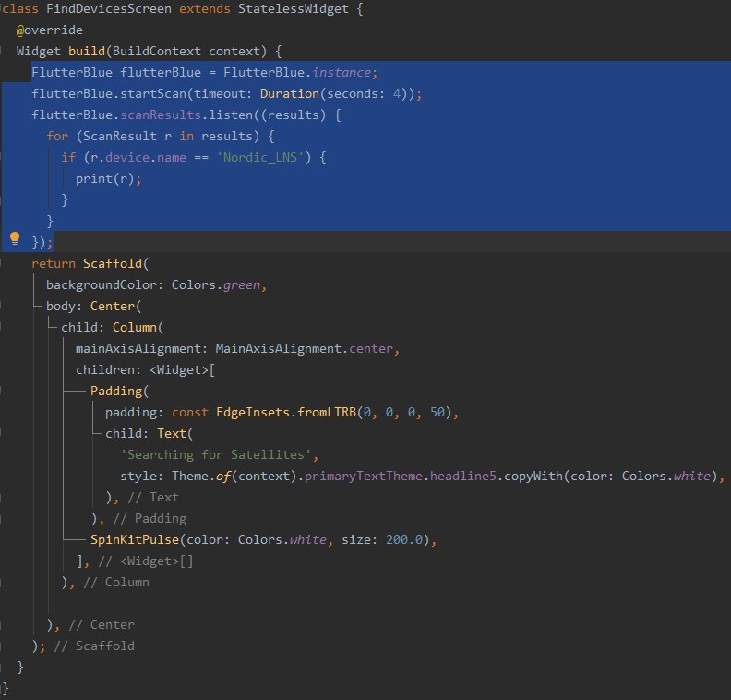
Task: Click 'Scaffold(' constructor call
Action: (x=115, y=264)
